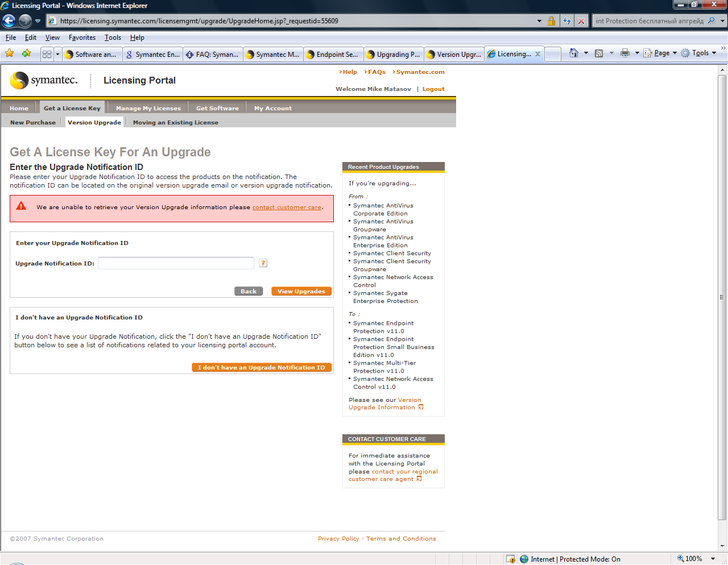Viewport: 728px width, 565px height.
Task: Select the Home navigation tab
Action: tap(19, 108)
